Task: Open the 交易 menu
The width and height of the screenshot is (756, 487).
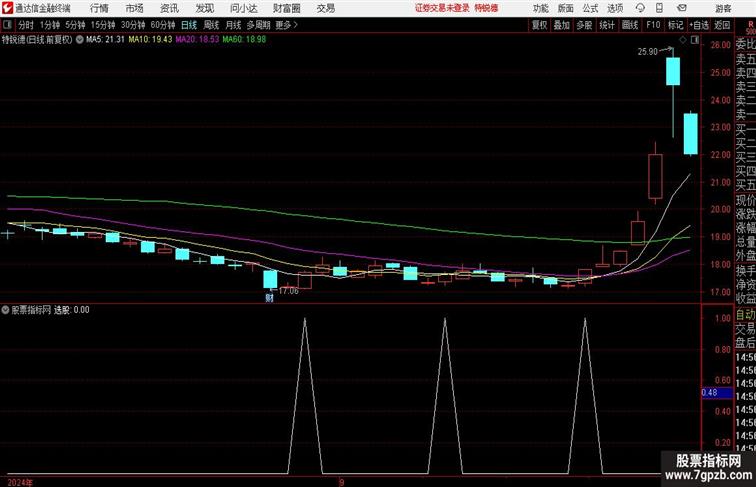Action: pyautogui.click(x=325, y=8)
